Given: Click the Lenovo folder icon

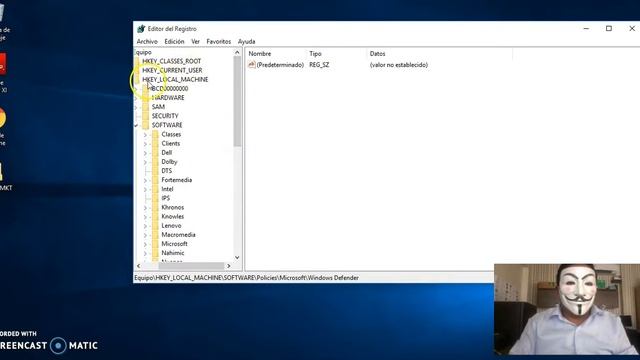Looking at the screenshot, I should tap(155, 226).
